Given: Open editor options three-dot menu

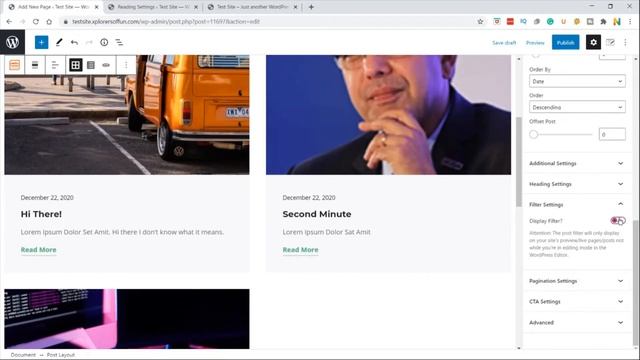Looking at the screenshot, I should [x=625, y=42].
